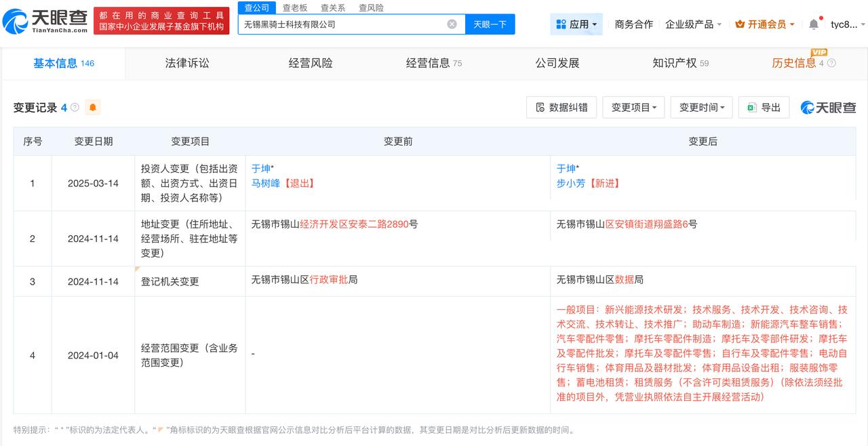Click the 投资人变更 cell in row 1
Screen dimensions: 868x446
coord(189,183)
